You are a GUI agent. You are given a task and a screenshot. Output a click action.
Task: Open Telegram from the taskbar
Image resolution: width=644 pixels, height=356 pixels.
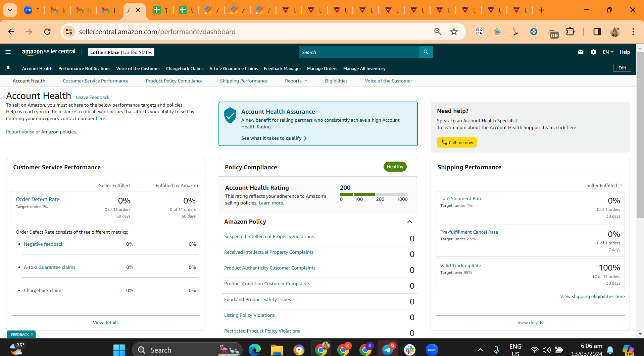point(388,350)
